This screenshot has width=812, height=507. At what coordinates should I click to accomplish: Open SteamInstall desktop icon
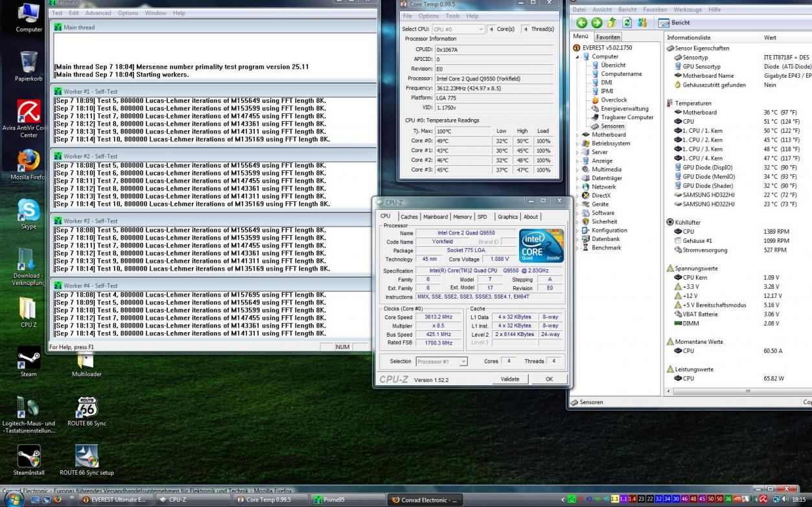(29, 460)
